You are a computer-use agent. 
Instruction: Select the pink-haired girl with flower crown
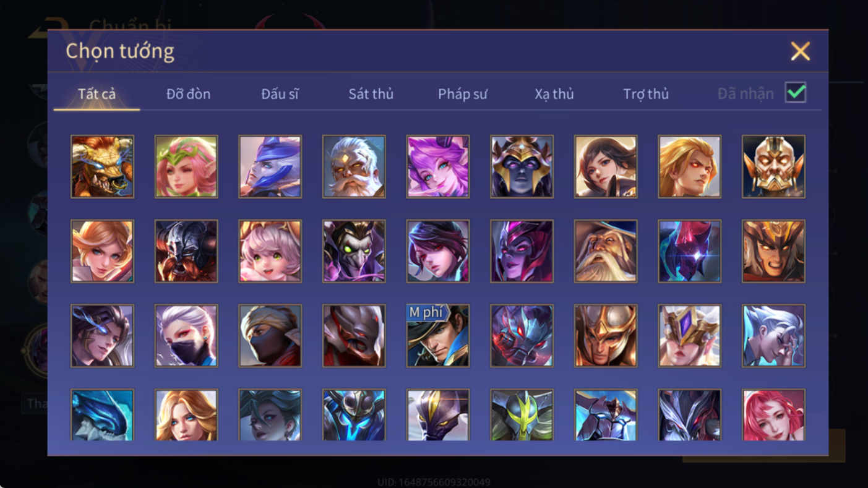point(186,166)
